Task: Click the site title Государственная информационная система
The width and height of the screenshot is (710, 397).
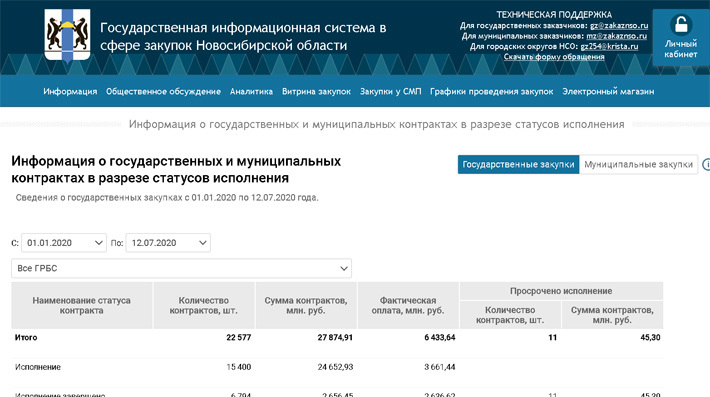Action: pyautogui.click(x=243, y=37)
